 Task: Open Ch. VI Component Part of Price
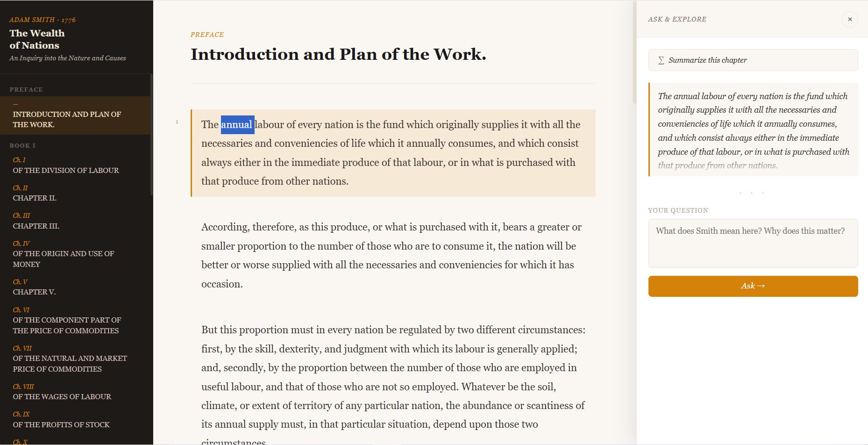[67, 321]
